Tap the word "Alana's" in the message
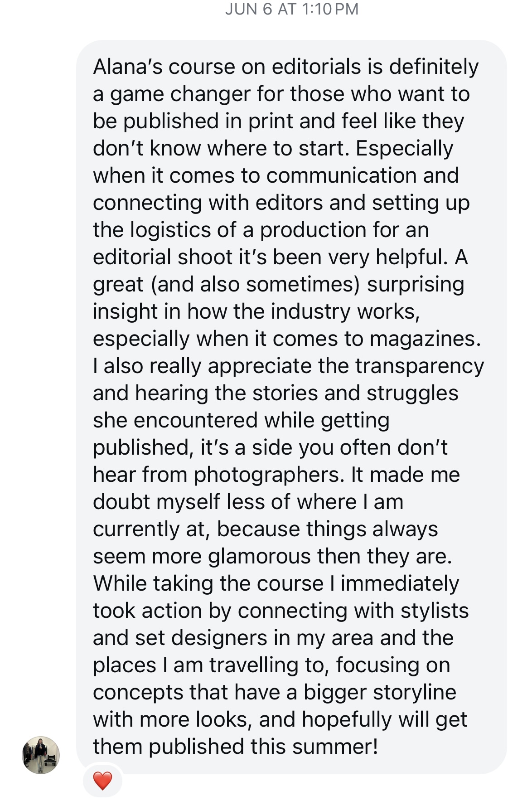532x801 pixels. (x=127, y=67)
